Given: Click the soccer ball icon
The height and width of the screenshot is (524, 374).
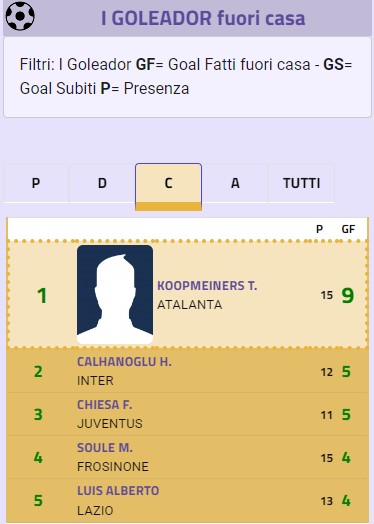Looking at the screenshot, I should coord(20,16).
